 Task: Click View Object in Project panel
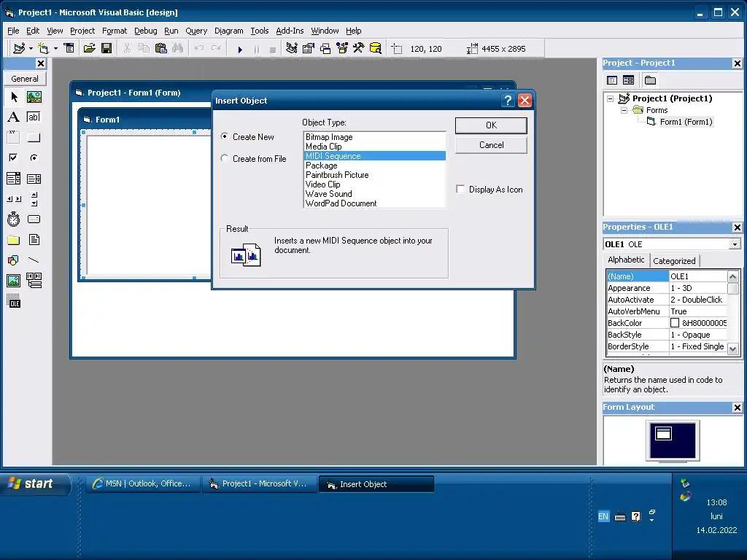(x=628, y=80)
